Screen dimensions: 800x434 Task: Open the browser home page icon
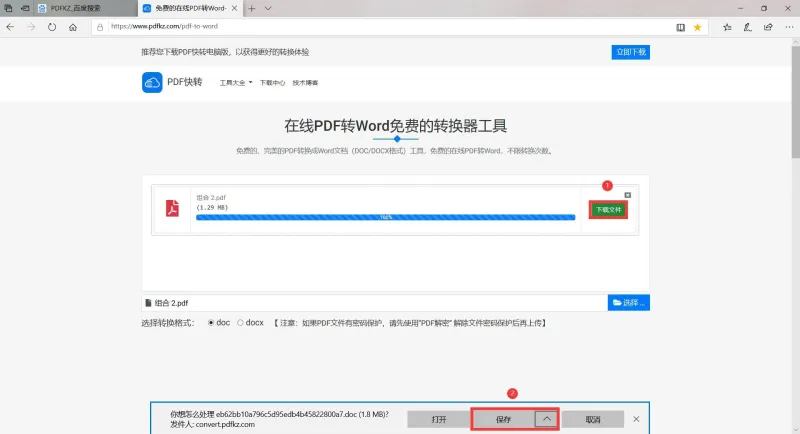pos(73,27)
